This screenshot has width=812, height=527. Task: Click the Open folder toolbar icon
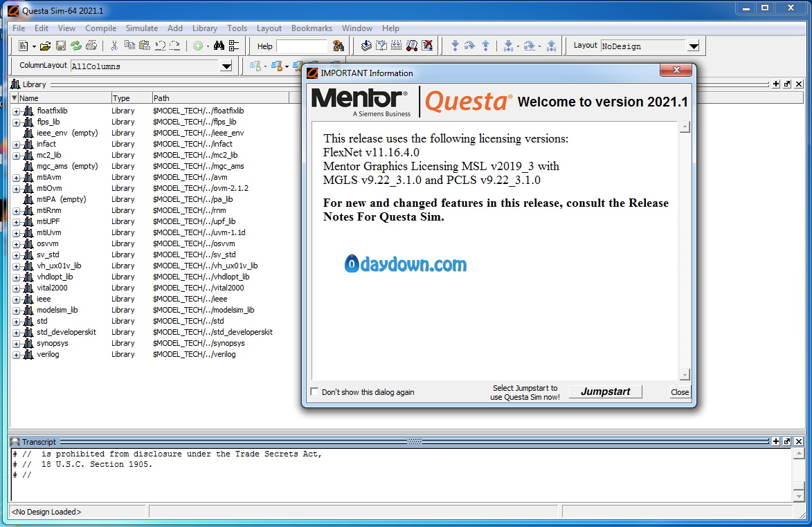[x=46, y=46]
